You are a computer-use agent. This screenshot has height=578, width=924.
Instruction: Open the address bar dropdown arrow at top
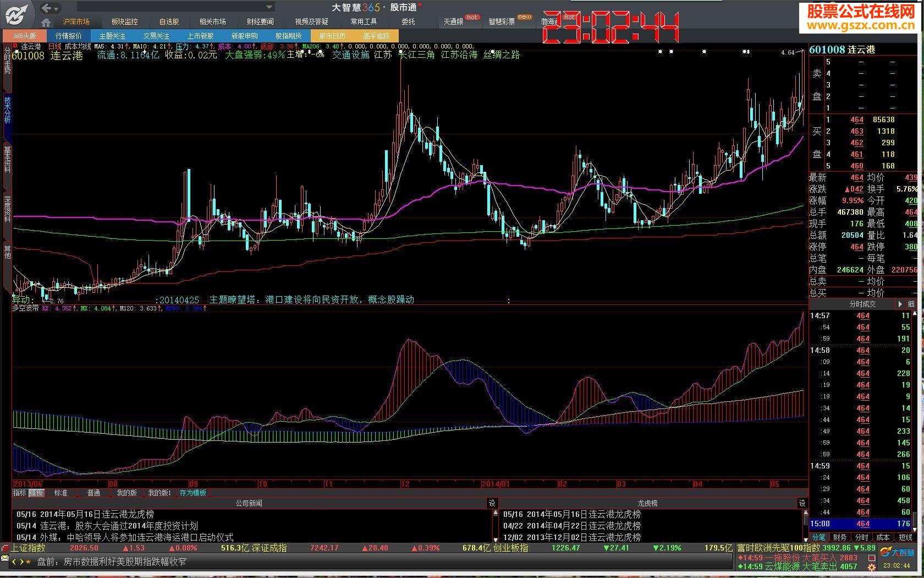point(269,8)
